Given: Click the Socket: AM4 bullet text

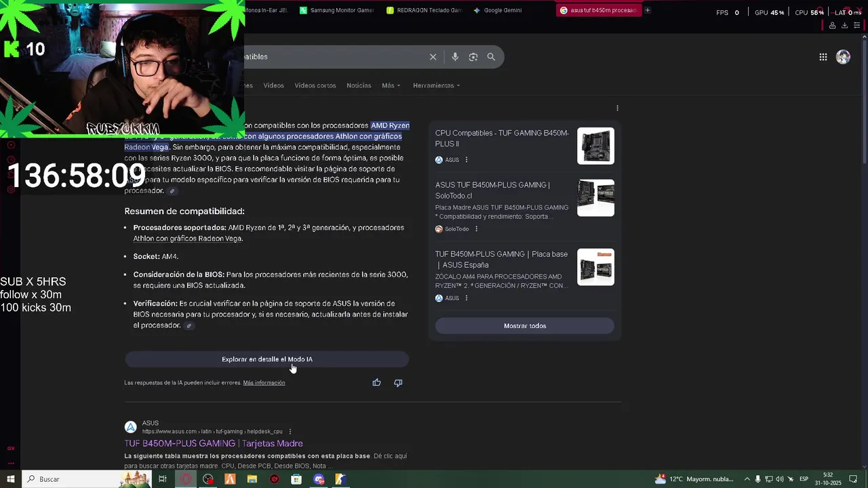Looking at the screenshot, I should click(x=155, y=257).
